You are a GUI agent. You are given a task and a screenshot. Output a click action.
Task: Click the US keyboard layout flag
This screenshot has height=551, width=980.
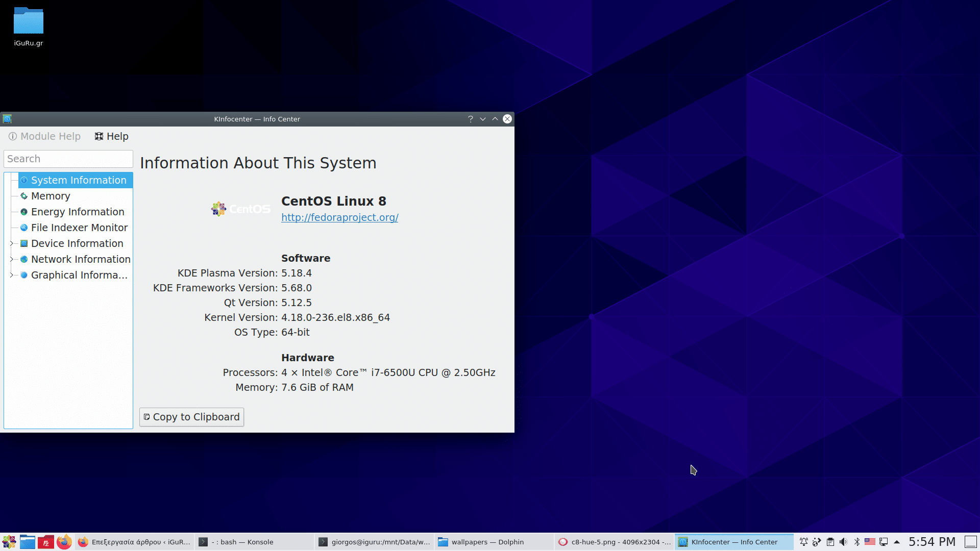coord(870,542)
